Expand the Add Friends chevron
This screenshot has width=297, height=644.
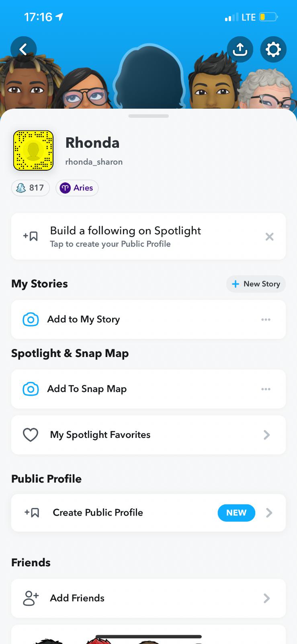pyautogui.click(x=266, y=599)
